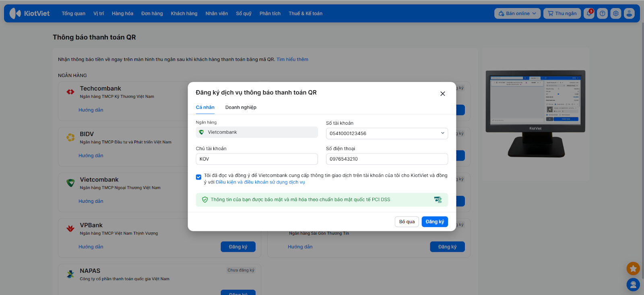Open the terms of service link
This screenshot has height=295, width=644.
(x=260, y=182)
